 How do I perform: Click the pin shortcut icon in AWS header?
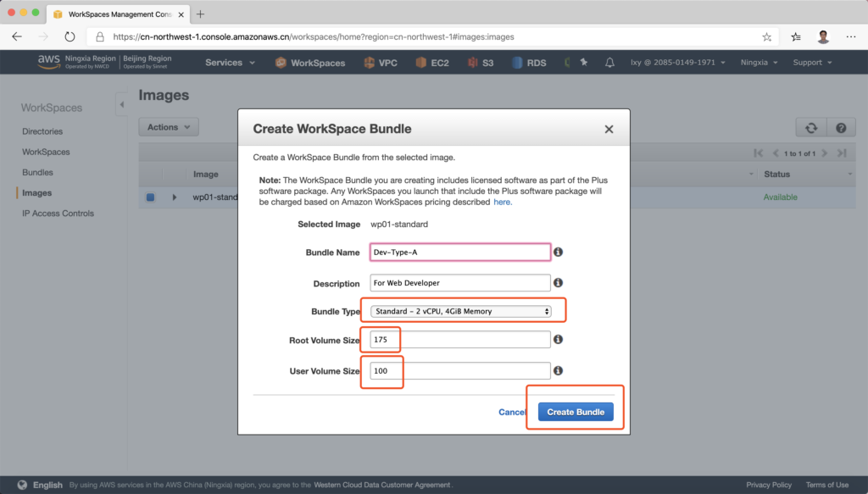pyautogui.click(x=582, y=63)
